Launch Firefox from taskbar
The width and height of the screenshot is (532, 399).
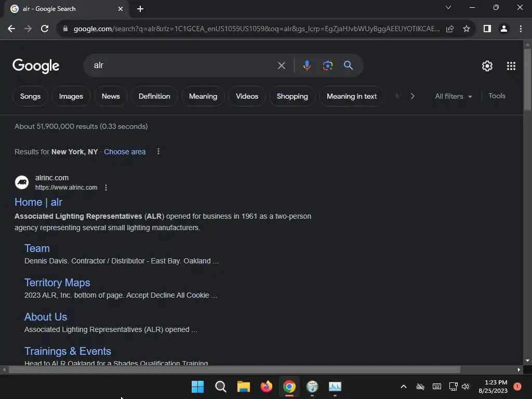(267, 387)
